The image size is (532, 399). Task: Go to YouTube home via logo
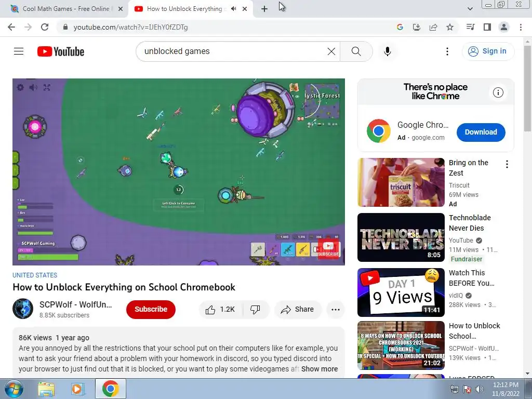click(61, 51)
